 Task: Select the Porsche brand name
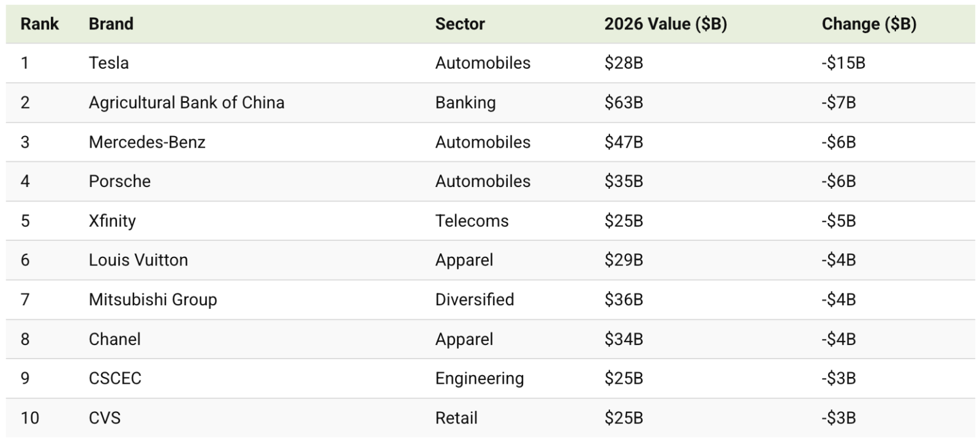coord(119,181)
